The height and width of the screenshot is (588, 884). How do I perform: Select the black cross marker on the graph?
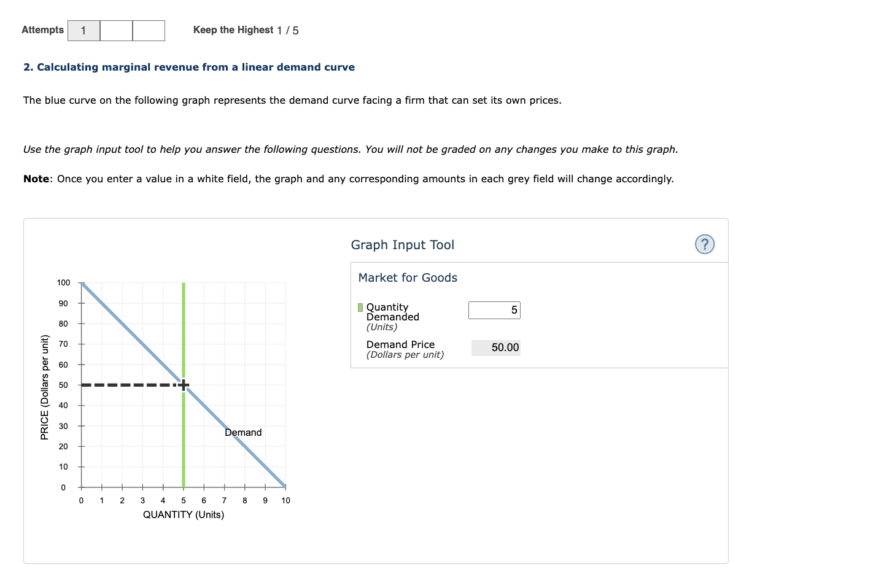click(183, 385)
